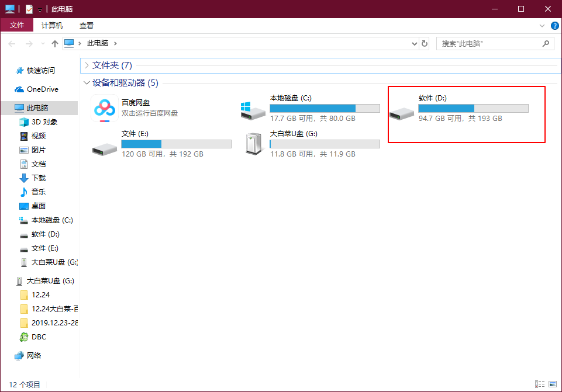Select 本地磁盘 (C:) in navigation pane

[52, 220]
